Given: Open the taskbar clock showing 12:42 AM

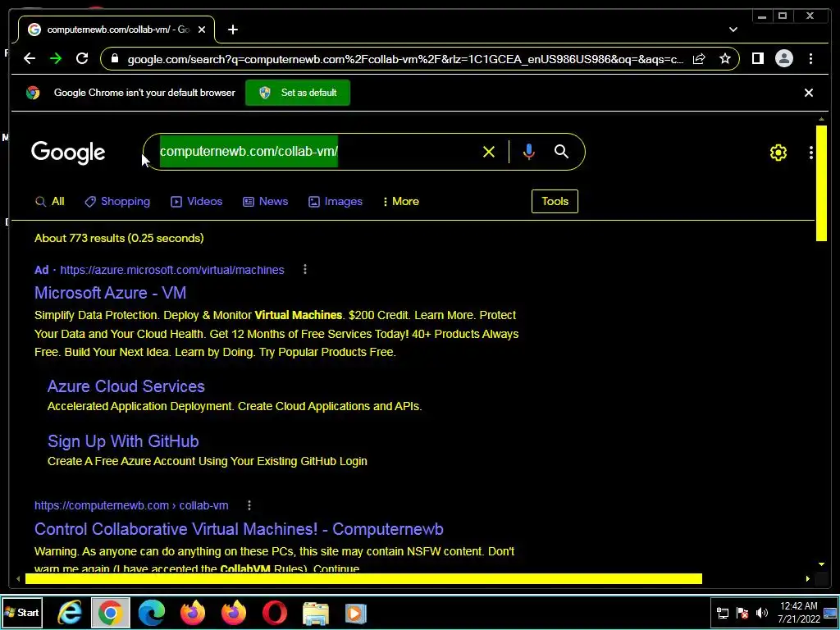Looking at the screenshot, I should click(799, 612).
